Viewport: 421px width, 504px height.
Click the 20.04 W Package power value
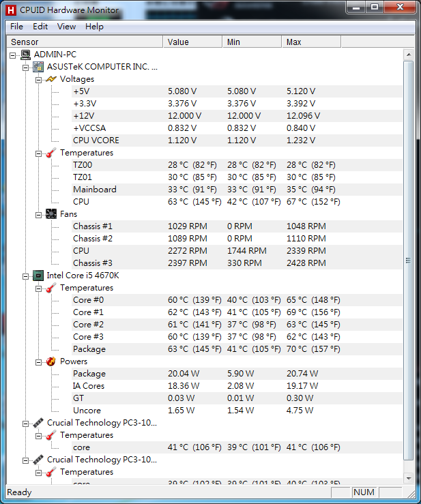tap(184, 374)
